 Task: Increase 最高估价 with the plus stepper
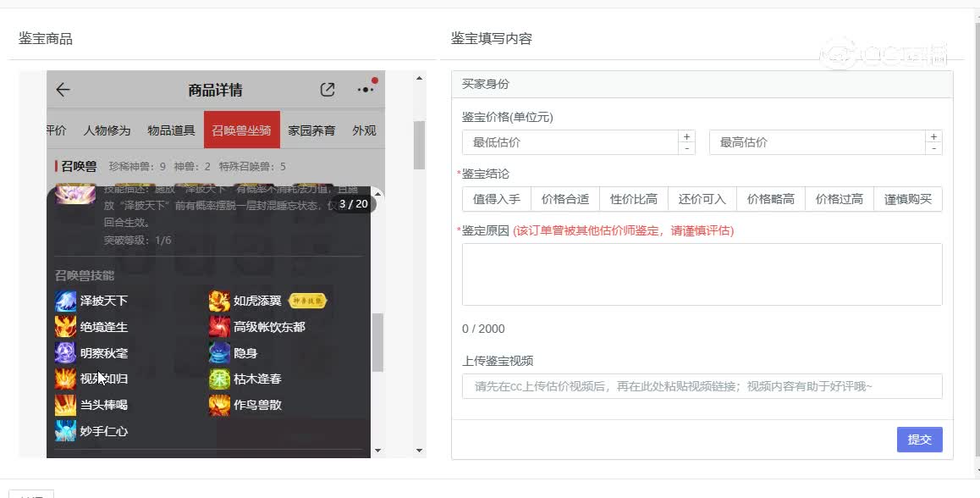[933, 136]
